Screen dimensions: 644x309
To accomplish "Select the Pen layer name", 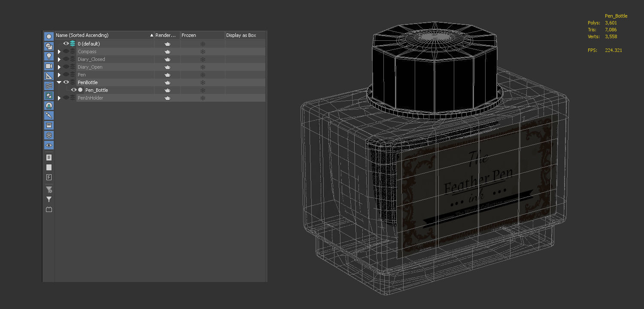I will pyautogui.click(x=82, y=75).
